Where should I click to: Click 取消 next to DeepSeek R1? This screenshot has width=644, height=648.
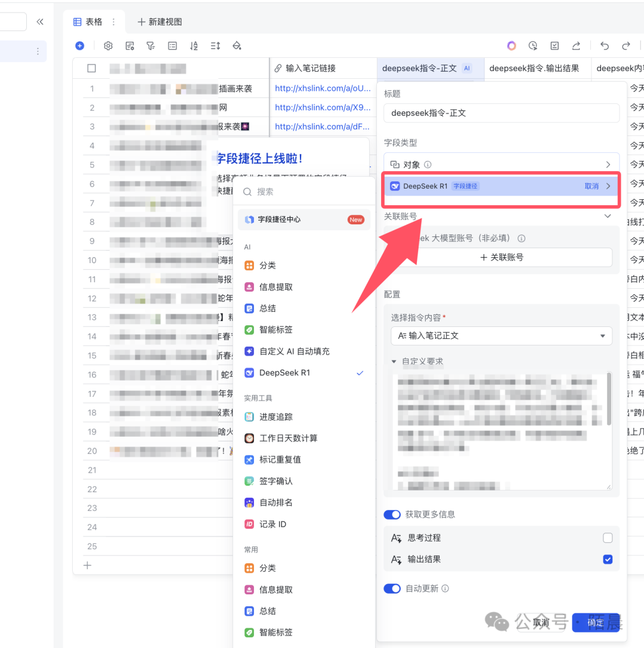(x=592, y=186)
